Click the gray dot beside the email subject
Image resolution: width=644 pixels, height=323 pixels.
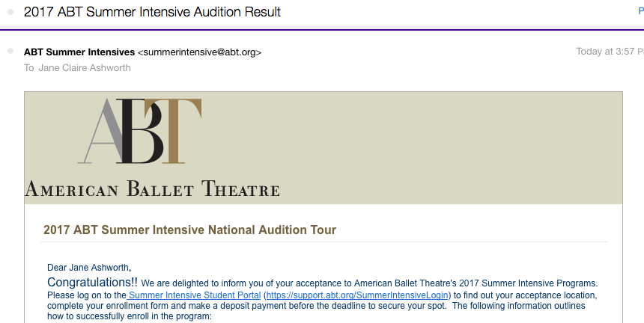click(x=10, y=12)
